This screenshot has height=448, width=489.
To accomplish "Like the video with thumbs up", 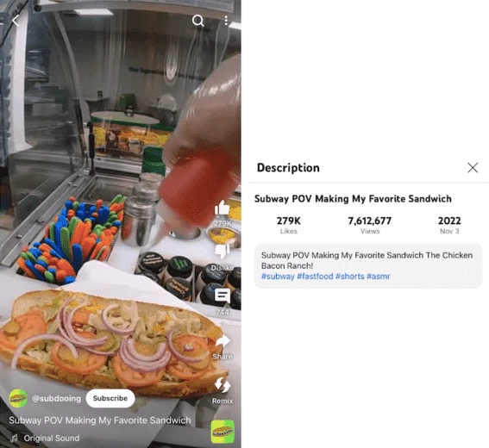I will [x=223, y=208].
